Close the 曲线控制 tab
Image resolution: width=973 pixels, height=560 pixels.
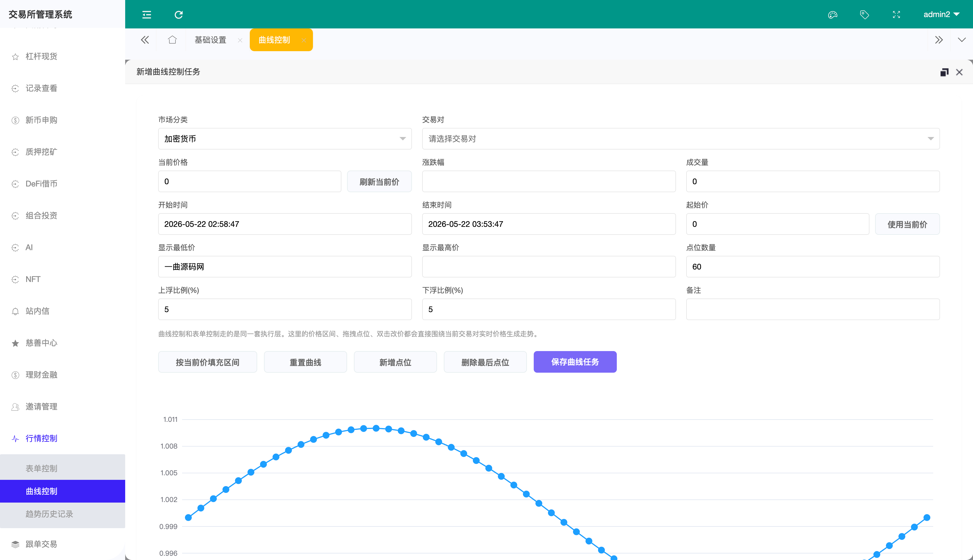pos(304,40)
